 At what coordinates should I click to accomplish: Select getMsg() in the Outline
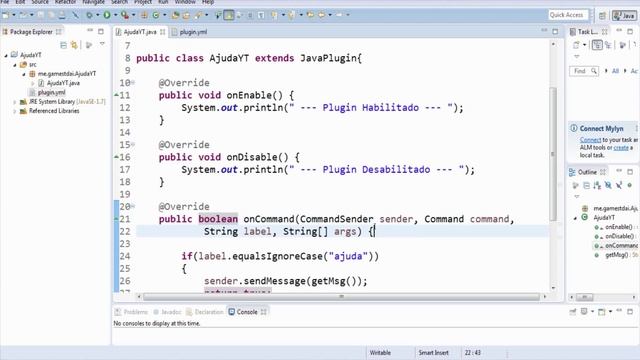[616, 255]
